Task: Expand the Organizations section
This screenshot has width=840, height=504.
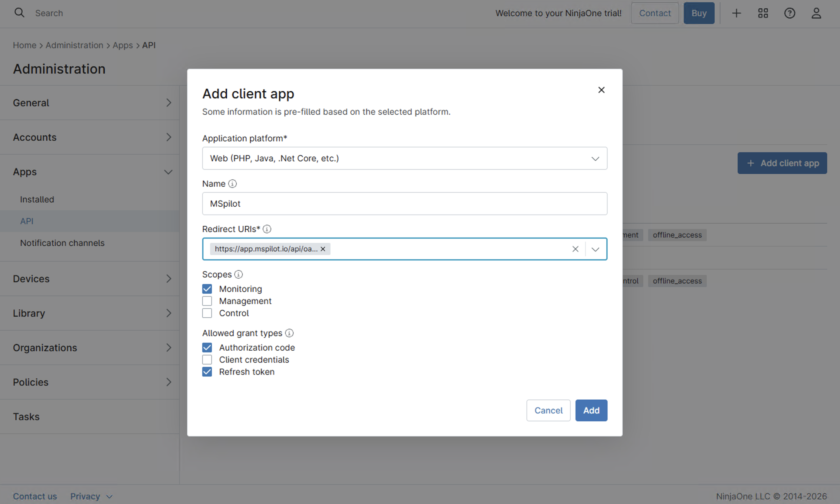Action: [x=90, y=348]
